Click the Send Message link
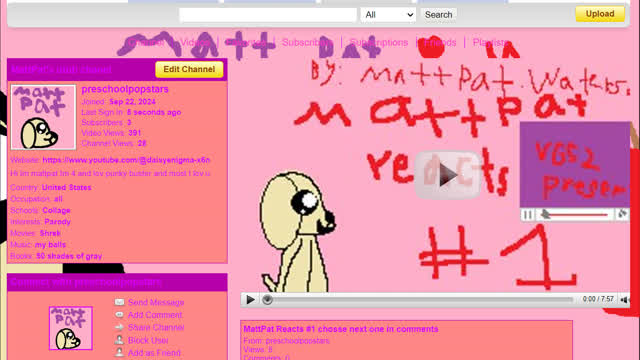Image resolution: width=640 pixels, height=360 pixels. [x=156, y=302]
